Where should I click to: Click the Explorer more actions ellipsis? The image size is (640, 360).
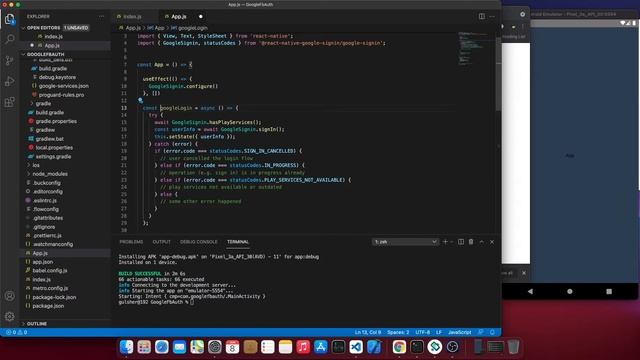pyautogui.click(x=102, y=16)
